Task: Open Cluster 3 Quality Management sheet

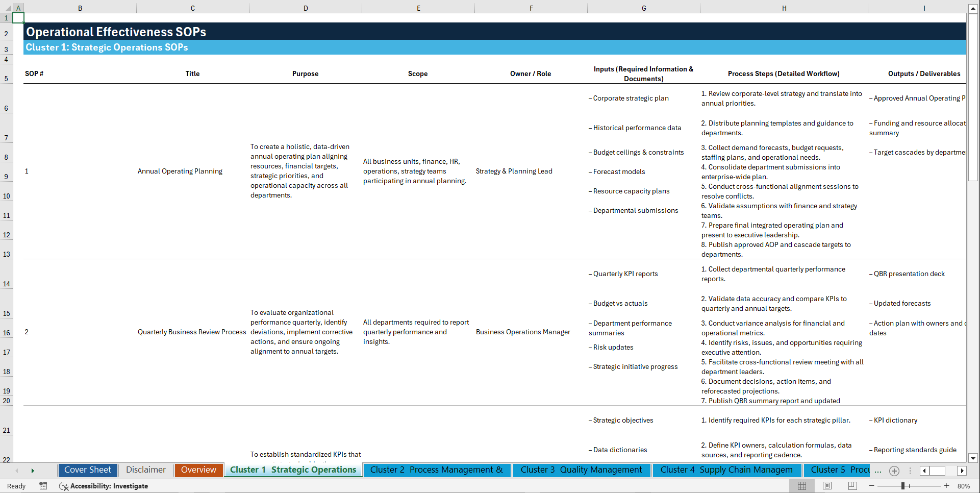Action: 581,470
